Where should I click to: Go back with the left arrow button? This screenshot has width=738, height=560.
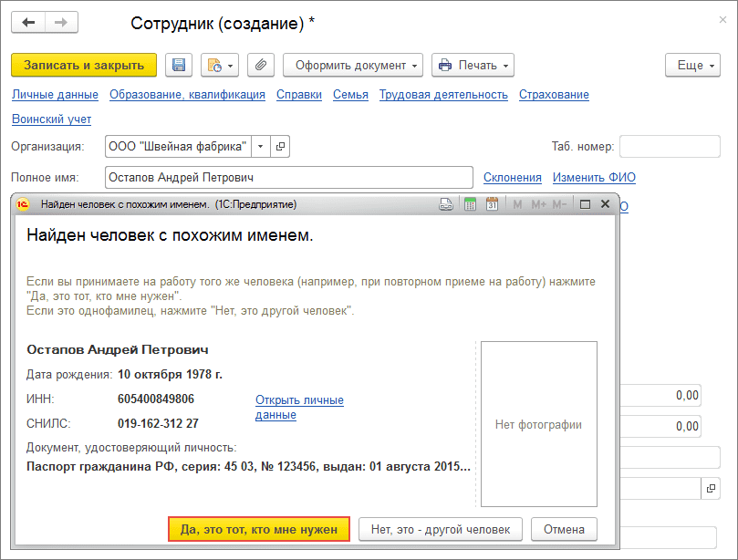coord(28,22)
